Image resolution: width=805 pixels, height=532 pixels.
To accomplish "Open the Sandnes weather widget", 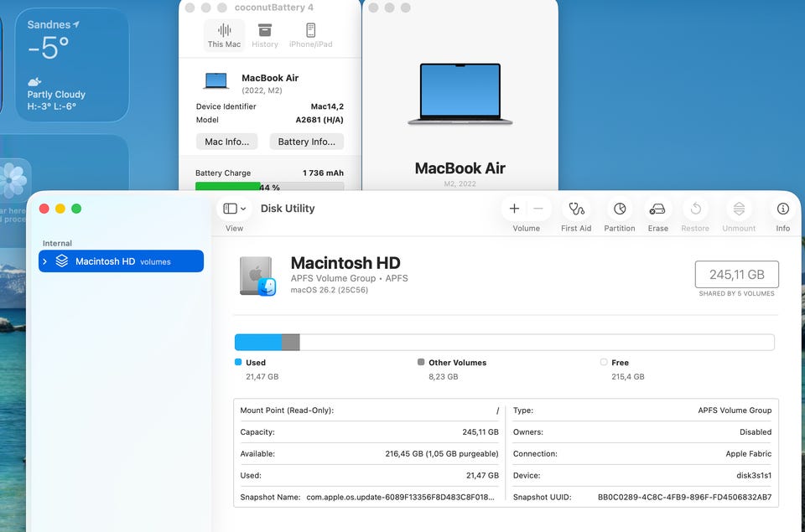I will (x=72, y=65).
